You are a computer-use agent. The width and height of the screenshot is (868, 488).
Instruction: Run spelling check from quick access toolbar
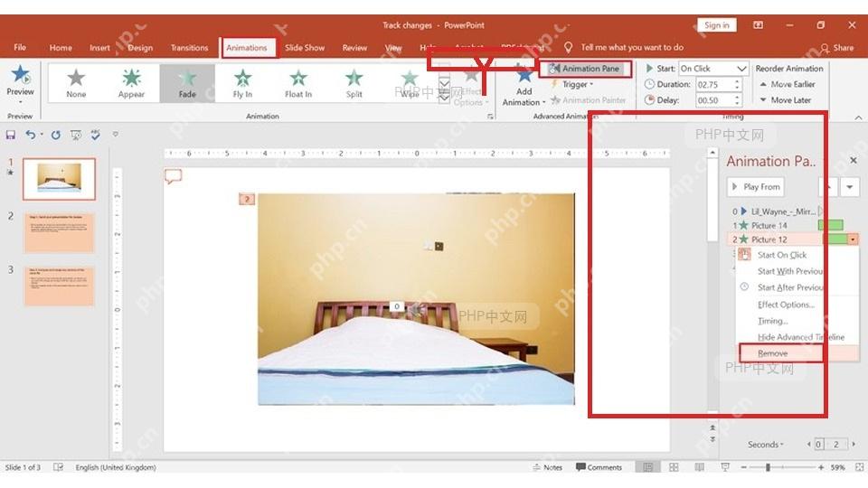95,135
